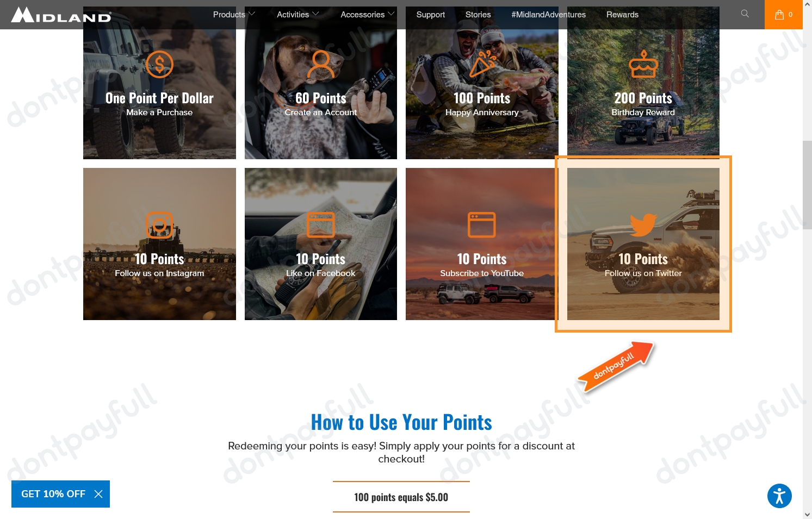This screenshot has height=519, width=812.
Task: Select the Like on Facebook tile
Action: click(321, 244)
